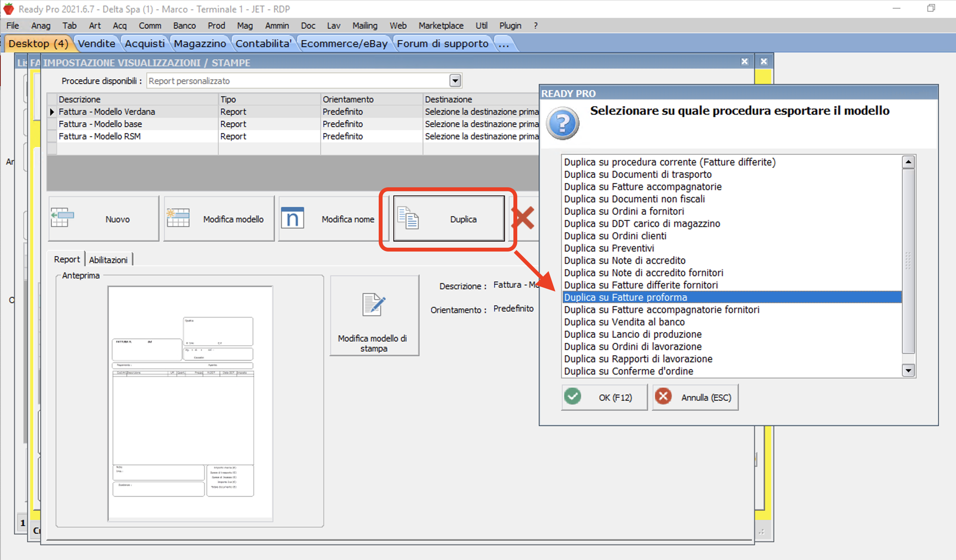Open the File menu

pyautogui.click(x=12, y=25)
